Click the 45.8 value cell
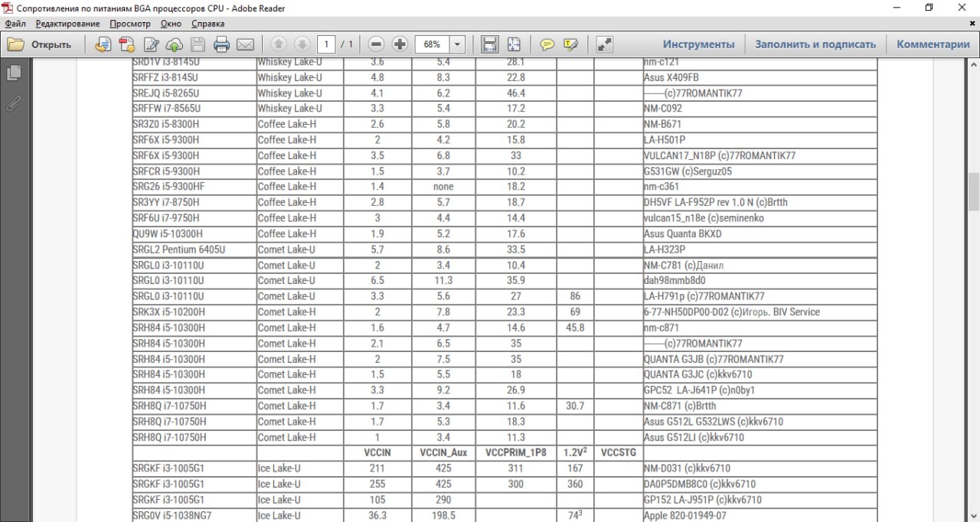 [x=575, y=328]
